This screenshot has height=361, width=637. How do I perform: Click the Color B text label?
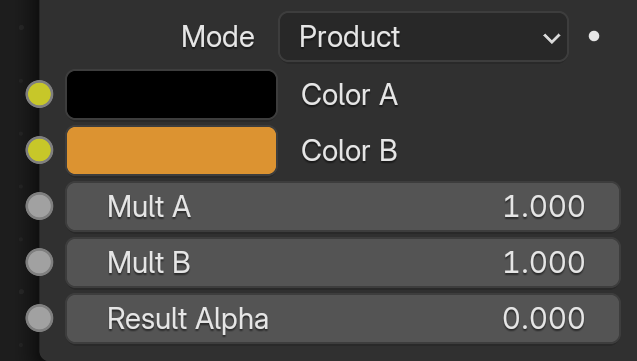coord(349,151)
